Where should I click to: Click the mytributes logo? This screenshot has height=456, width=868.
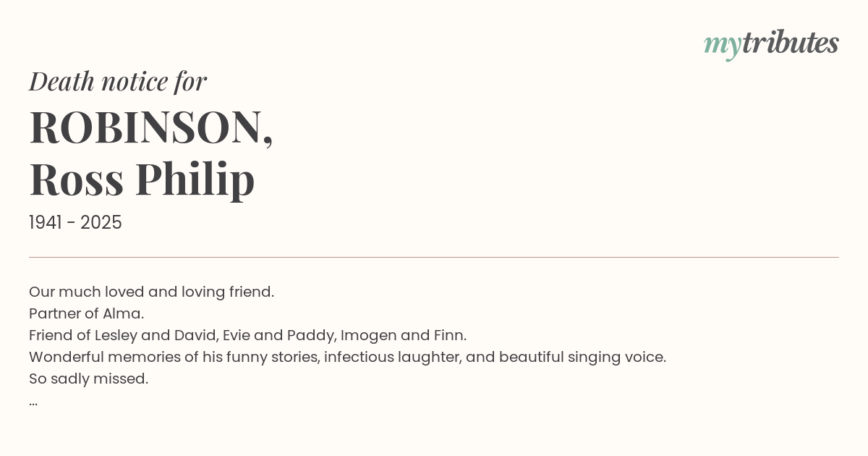click(x=771, y=44)
